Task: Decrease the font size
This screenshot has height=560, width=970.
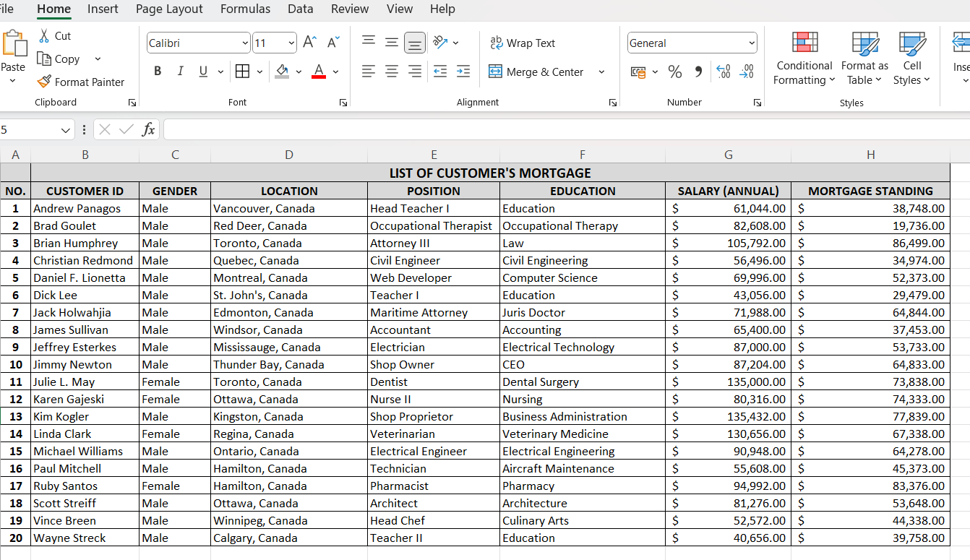Action: (x=332, y=43)
